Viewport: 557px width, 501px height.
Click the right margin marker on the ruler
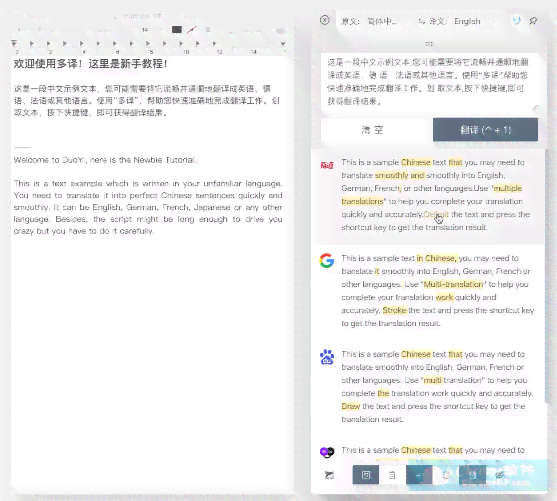tap(283, 44)
